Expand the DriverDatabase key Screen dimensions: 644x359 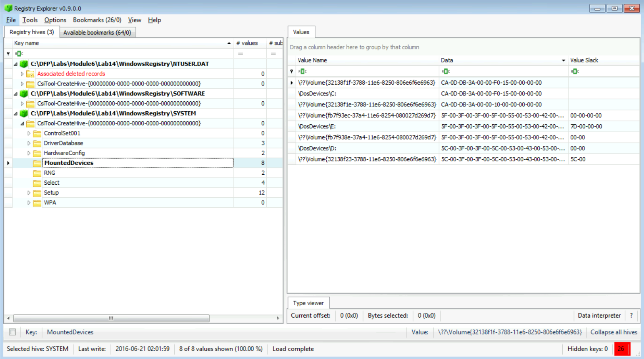point(29,143)
